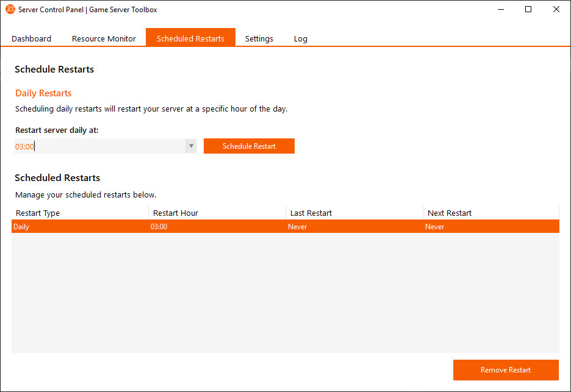
Task: Click the Scheduled Restarts section heading
Action: [57, 177]
